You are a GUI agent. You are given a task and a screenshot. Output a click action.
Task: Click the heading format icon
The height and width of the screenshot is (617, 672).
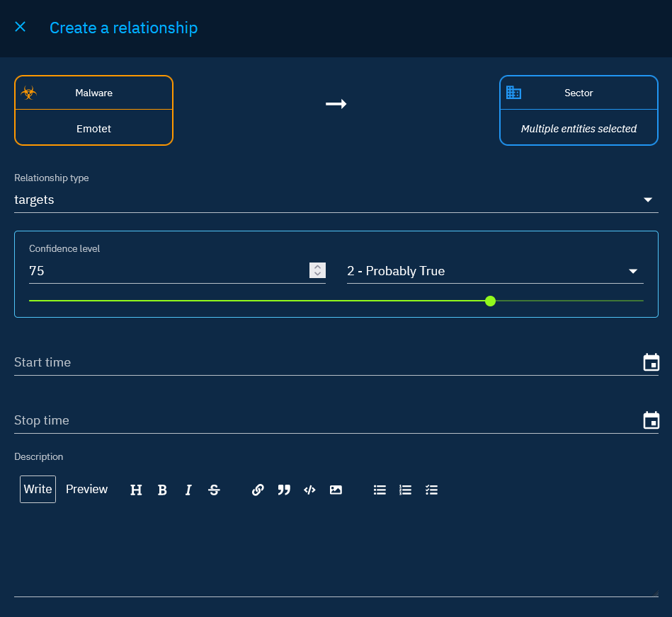pyautogui.click(x=136, y=490)
